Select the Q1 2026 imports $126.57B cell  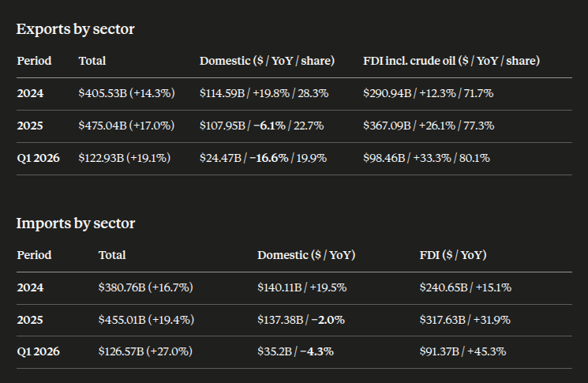(x=145, y=351)
